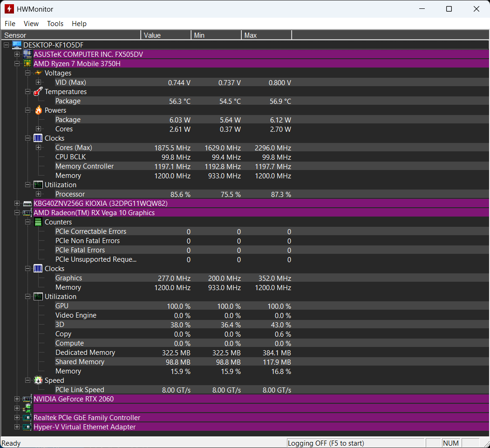Screen dimensions: 490x448
Task: Click the 56.3 °C package temperature value
Action: (180, 101)
